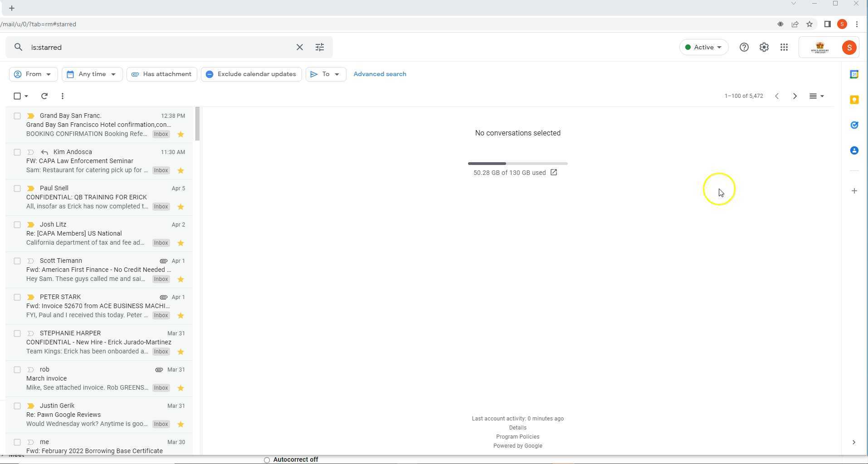Refresh the email list
This screenshot has width=868, height=464.
[44, 96]
